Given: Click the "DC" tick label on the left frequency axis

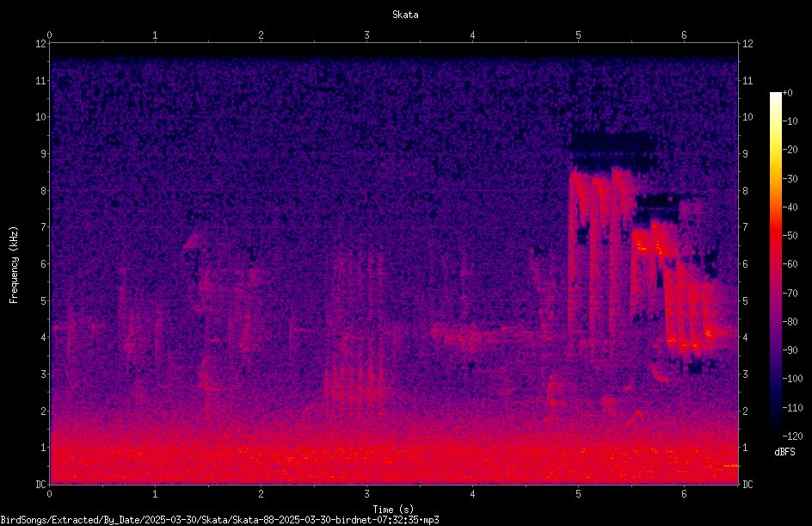Looking at the screenshot, I should (x=41, y=485).
